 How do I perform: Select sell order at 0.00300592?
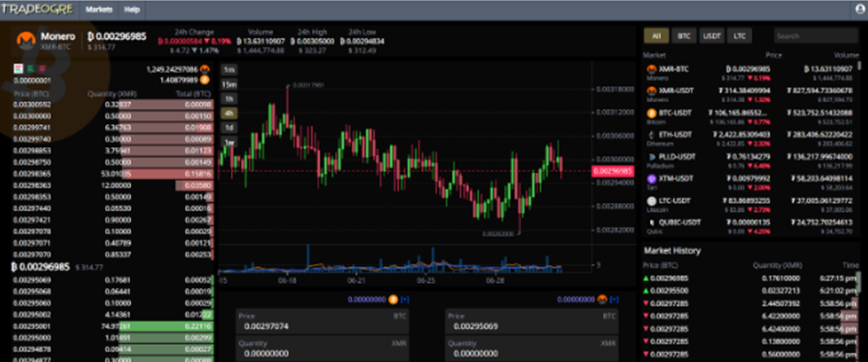[x=112, y=105]
